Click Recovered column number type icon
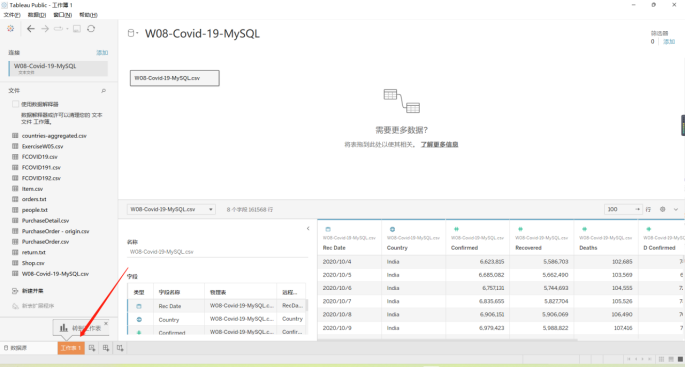This screenshot has width=686, height=368. (520, 229)
